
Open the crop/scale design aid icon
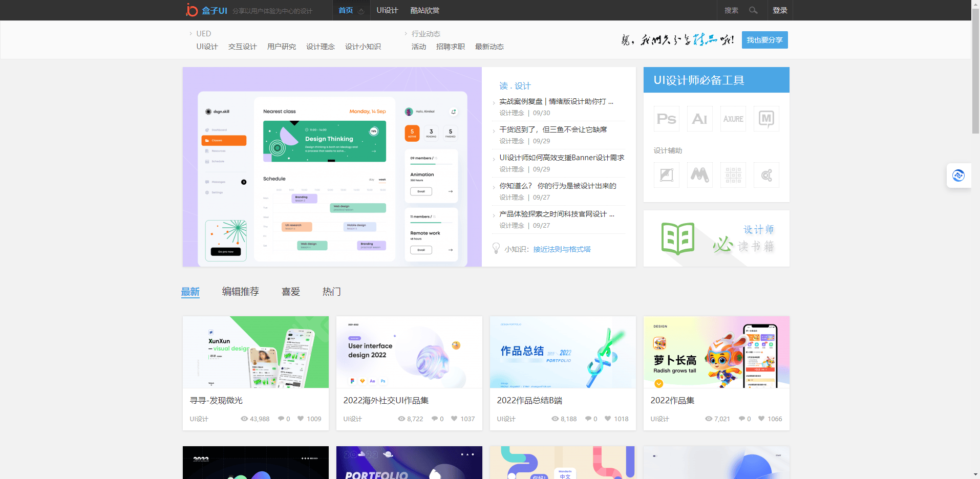(666, 175)
